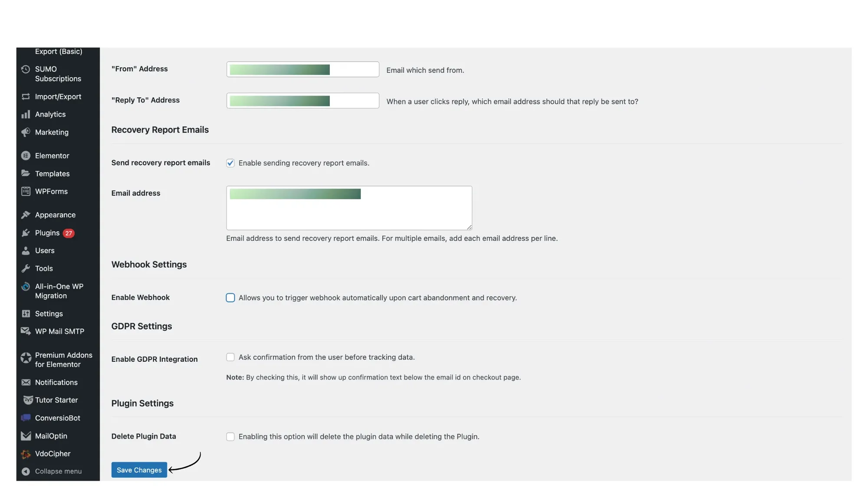Open VdoCipher using its sidebar icon

point(26,454)
